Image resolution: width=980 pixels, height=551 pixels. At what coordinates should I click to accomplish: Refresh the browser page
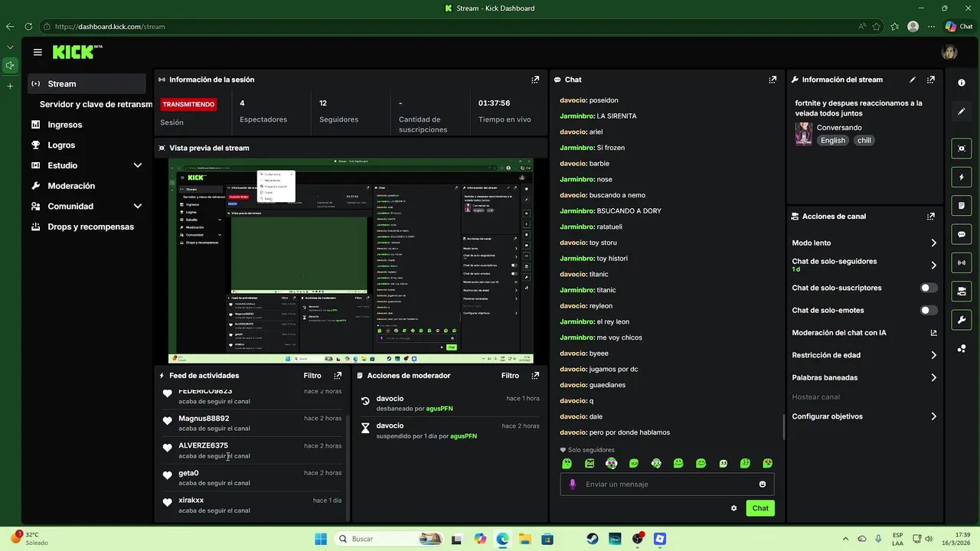[28, 26]
